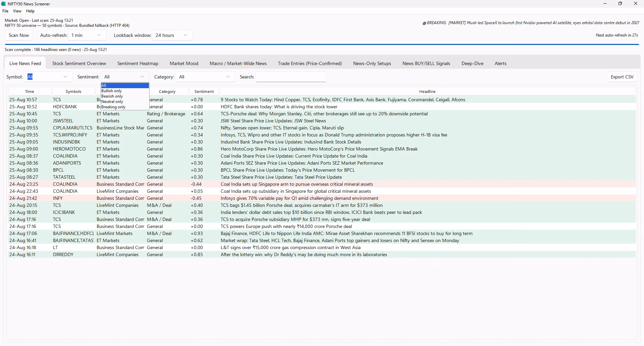The image size is (644, 346).
Task: Open Macro / Market-Wide News tab
Action: click(238, 63)
